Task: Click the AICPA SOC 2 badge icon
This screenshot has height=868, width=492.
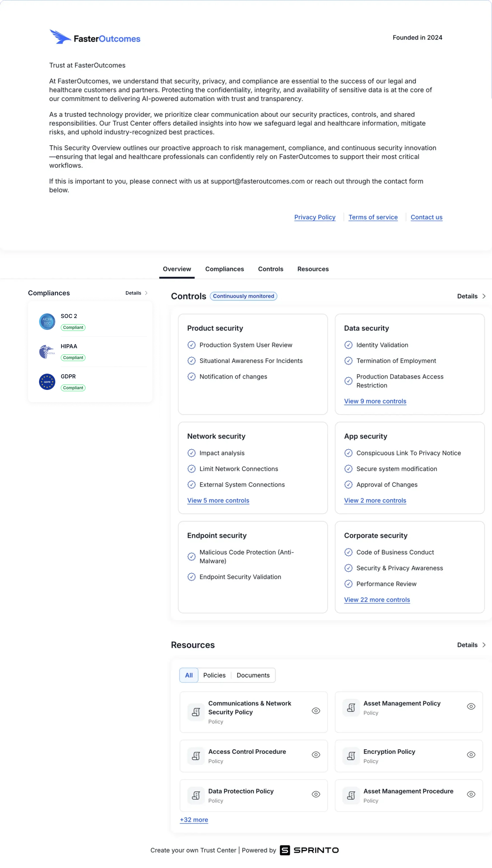Action: (47, 321)
